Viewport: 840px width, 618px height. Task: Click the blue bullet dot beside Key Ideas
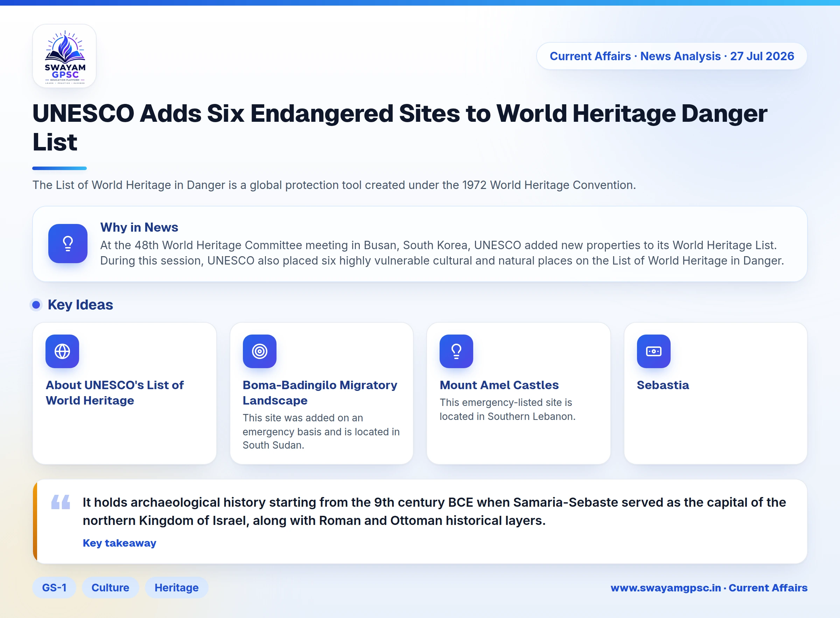[x=36, y=305]
